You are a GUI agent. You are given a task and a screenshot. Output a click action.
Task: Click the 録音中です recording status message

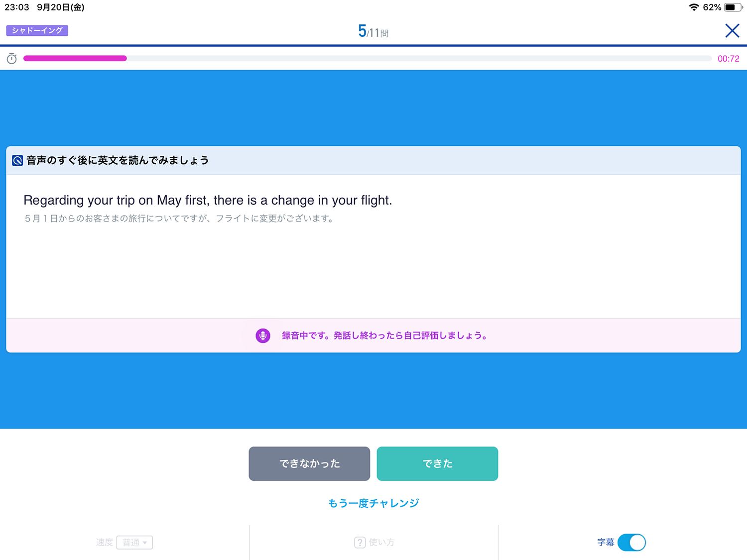[384, 336]
